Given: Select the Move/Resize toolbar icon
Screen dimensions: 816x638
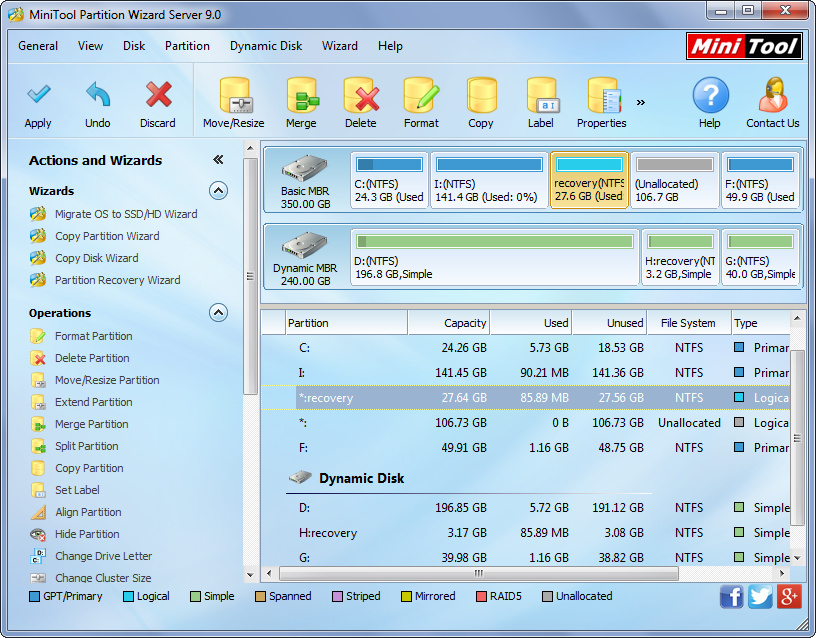Looking at the screenshot, I should coord(234,96).
